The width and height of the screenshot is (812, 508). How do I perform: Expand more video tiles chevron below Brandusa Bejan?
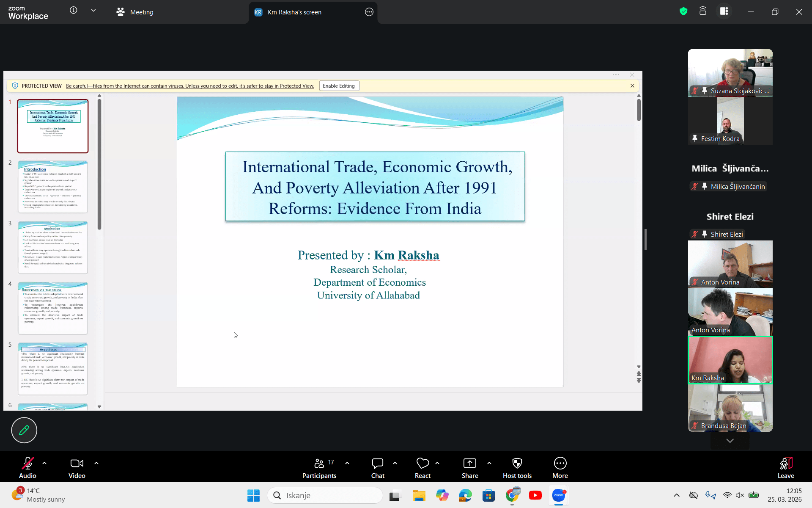pyautogui.click(x=730, y=441)
